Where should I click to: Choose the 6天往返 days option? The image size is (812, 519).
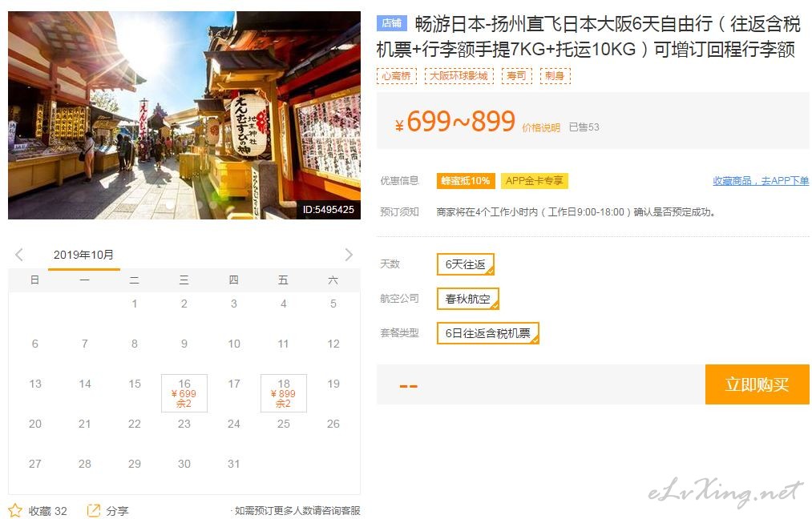(x=466, y=264)
